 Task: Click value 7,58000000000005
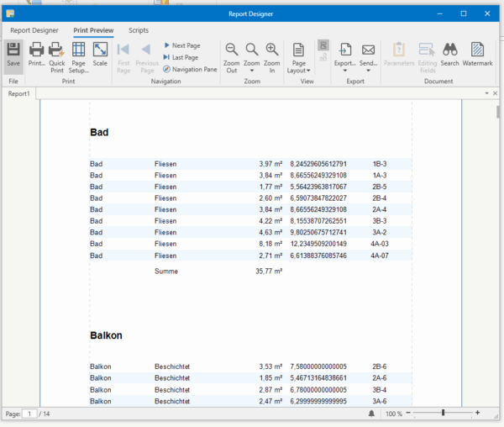pos(318,366)
